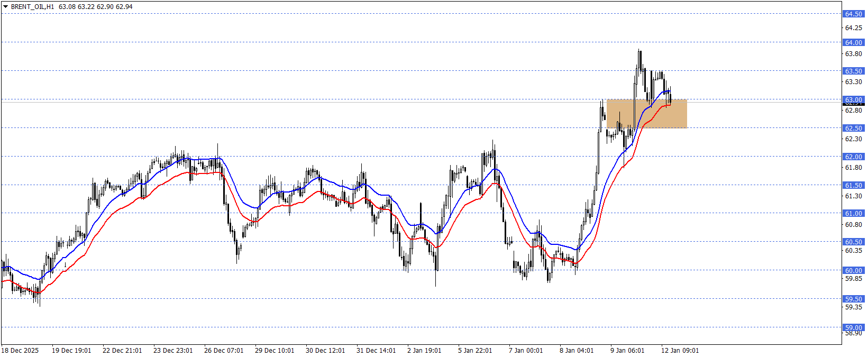Click the 8 Jan 04:01 time label

(x=577, y=351)
